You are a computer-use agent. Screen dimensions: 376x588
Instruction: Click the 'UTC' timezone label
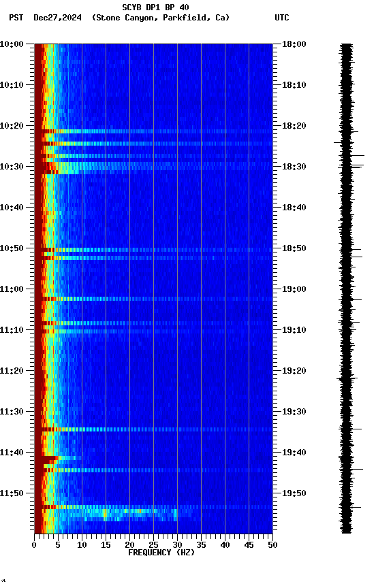click(x=282, y=18)
